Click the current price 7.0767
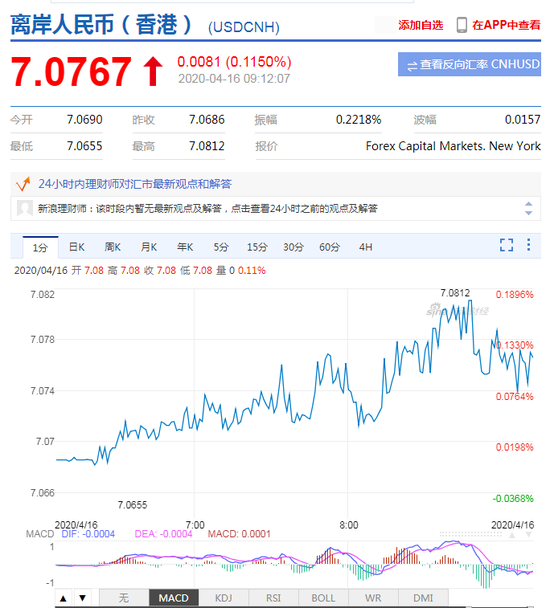Image resolution: width=550 pixels, height=608 pixels. tap(71, 71)
